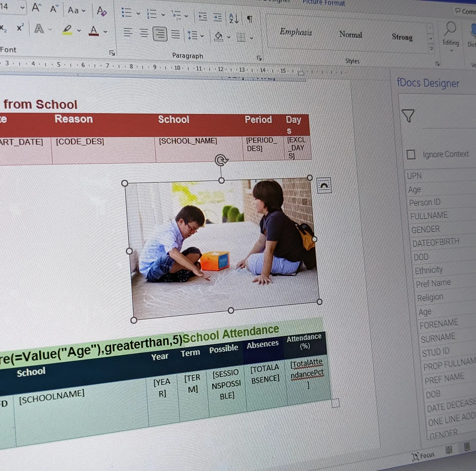Click the Focus button in status bar
The image size is (476, 471).
tap(423, 455)
